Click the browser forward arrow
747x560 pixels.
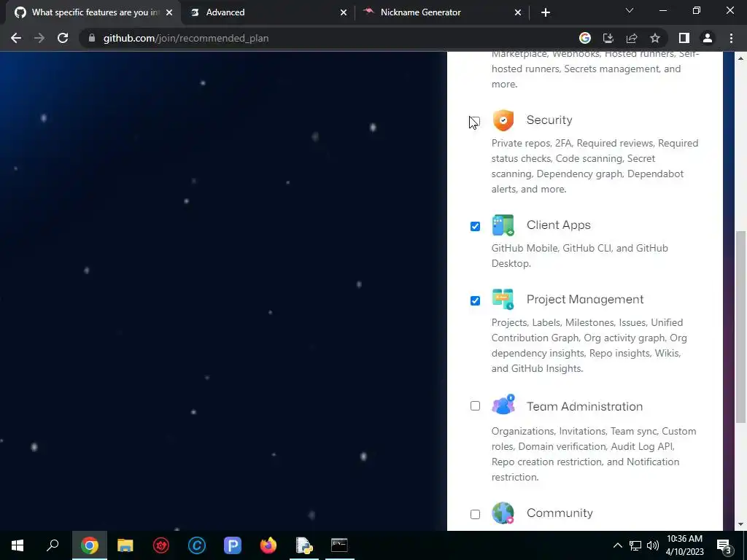[x=39, y=38]
